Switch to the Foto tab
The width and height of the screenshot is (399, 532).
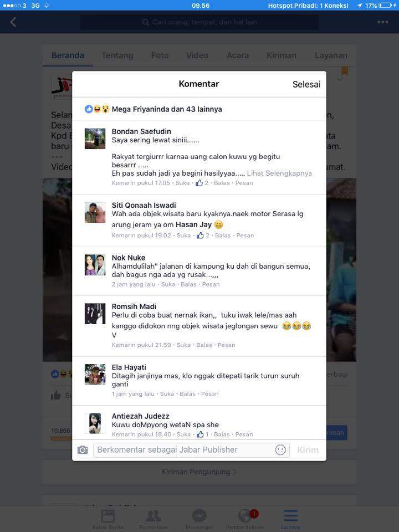tap(160, 55)
